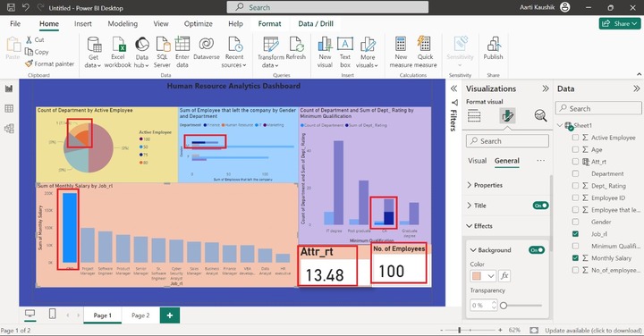This screenshot has height=336, width=644.
Task: Open More visuals options
Action: point(368,52)
